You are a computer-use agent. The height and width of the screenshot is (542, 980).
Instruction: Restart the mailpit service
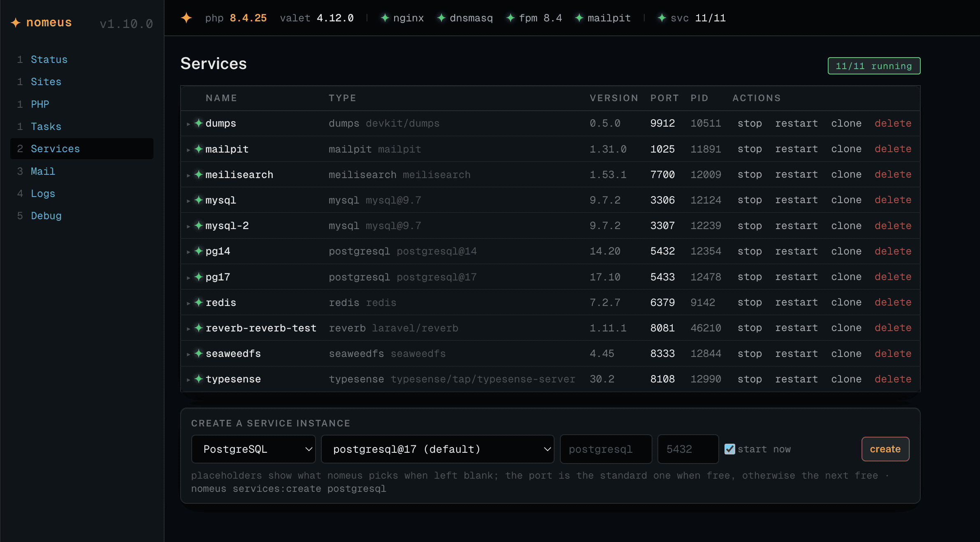coord(797,149)
